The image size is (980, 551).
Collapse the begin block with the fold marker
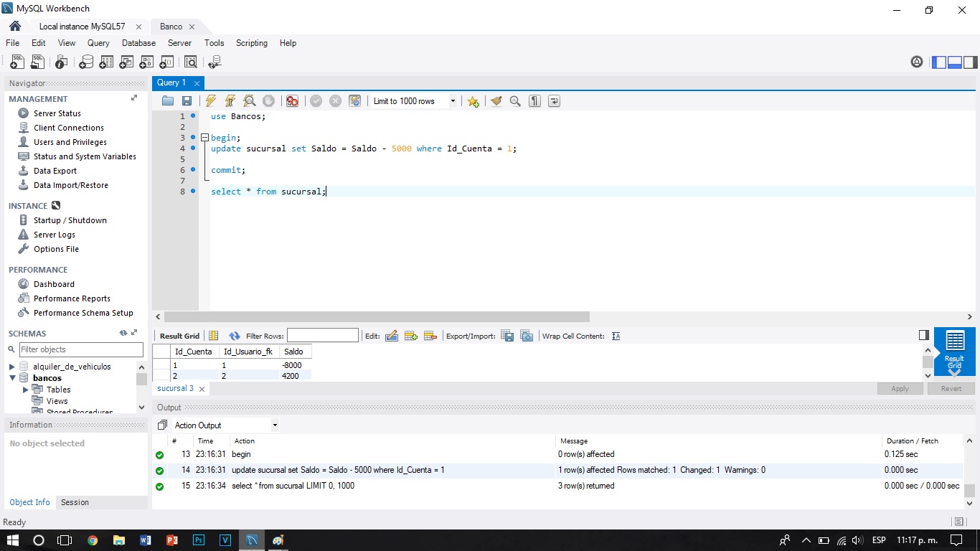(203, 137)
